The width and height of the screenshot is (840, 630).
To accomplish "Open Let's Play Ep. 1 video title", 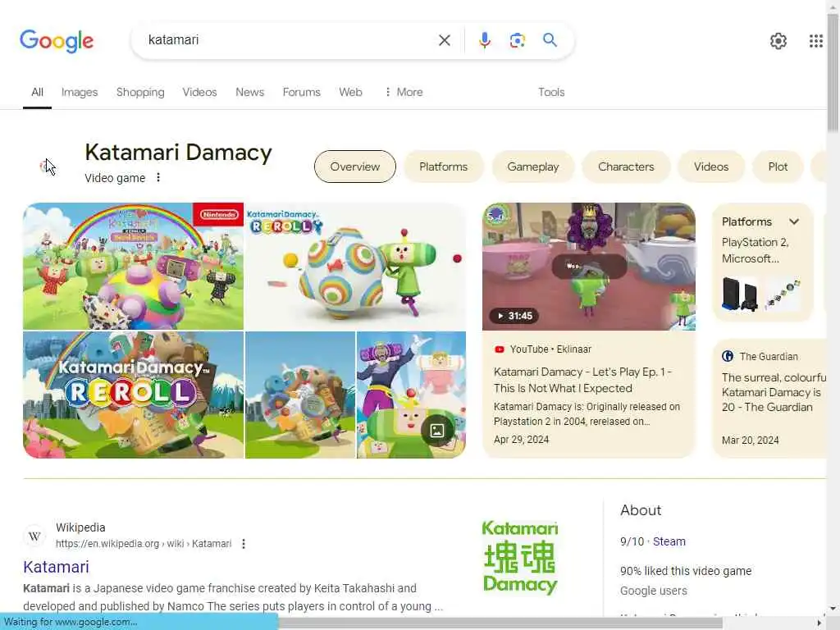I will 582,380.
